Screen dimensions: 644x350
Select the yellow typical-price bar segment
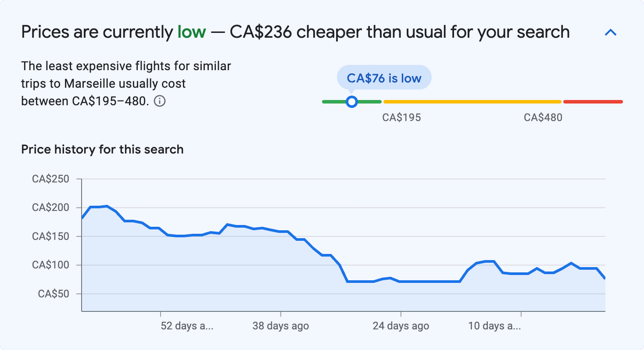pyautogui.click(x=472, y=101)
